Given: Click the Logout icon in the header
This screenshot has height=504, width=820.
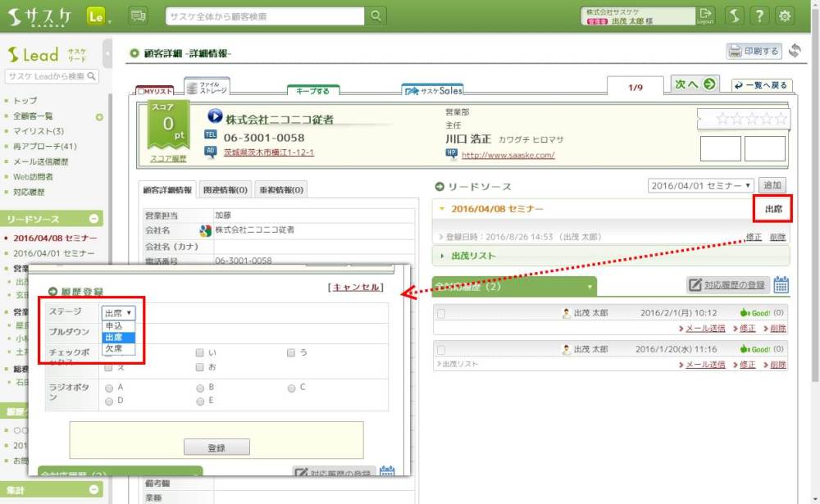Looking at the screenshot, I should click(705, 16).
